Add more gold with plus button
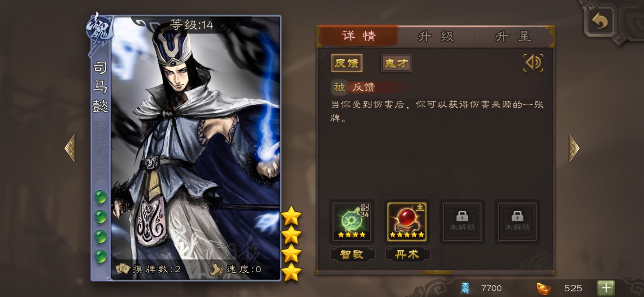Image resolution: width=644 pixels, height=297 pixels. 606,288
